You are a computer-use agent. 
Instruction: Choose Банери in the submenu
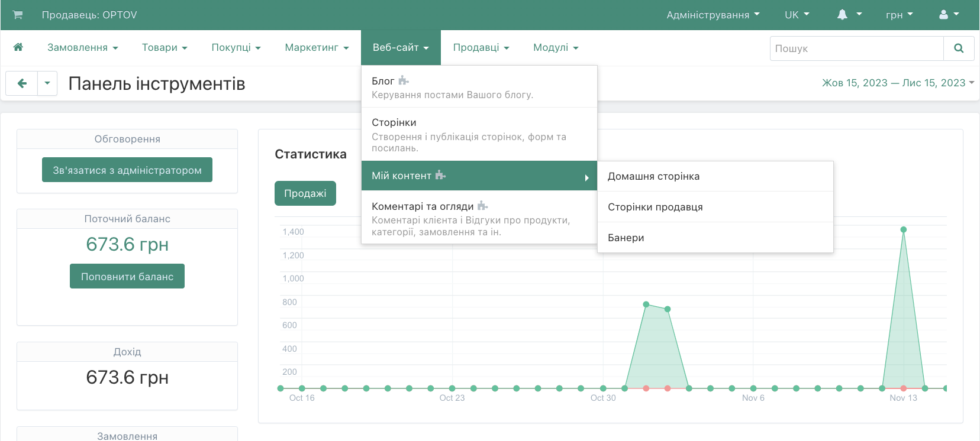point(626,238)
